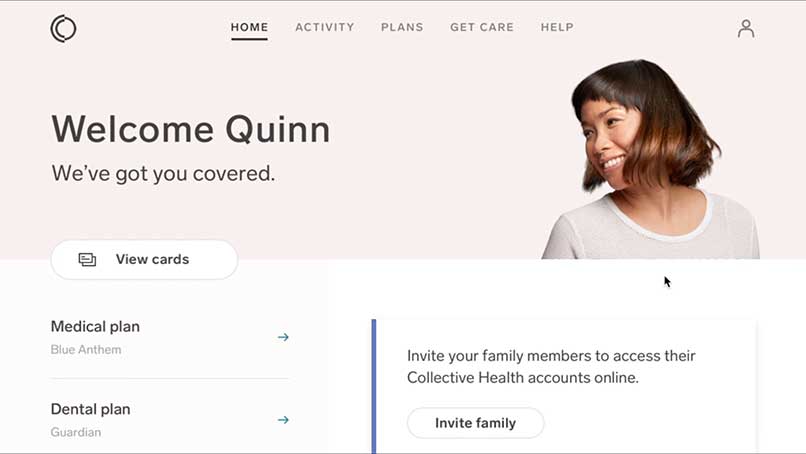Click the Dental plan arrow icon
This screenshot has height=454, width=806.
283,420
